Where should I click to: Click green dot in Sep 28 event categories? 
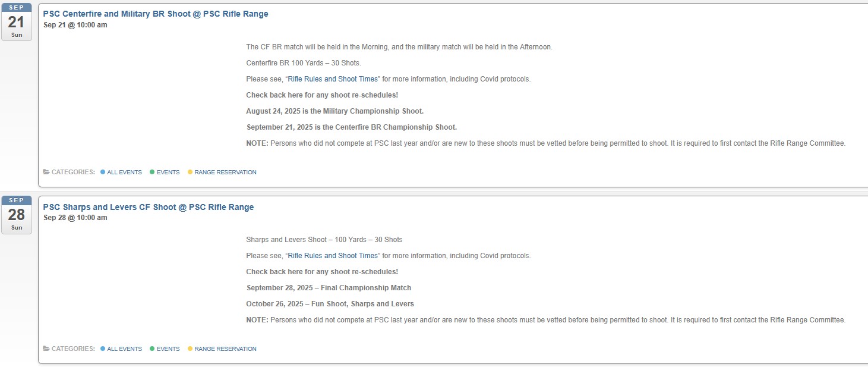coord(152,349)
